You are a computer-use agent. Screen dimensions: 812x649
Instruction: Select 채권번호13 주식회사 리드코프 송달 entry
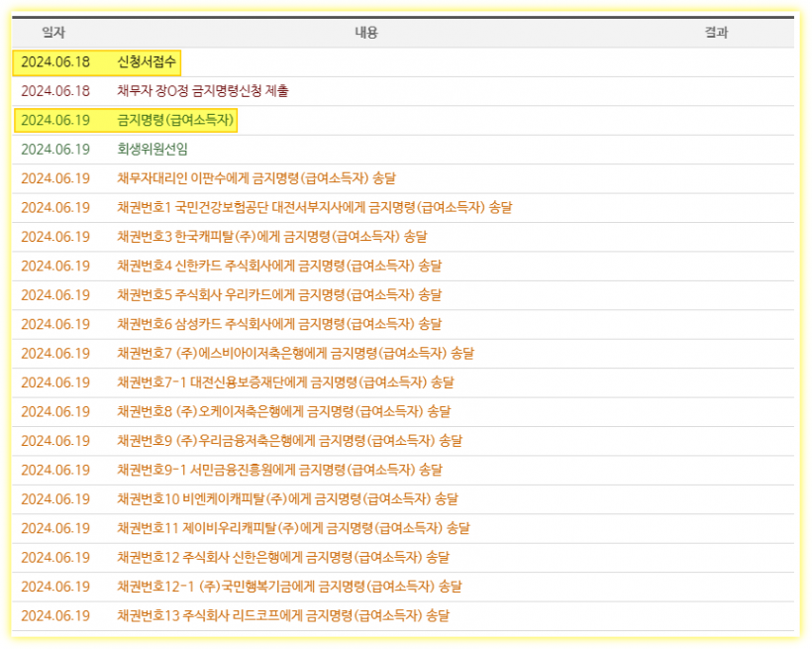point(283,616)
